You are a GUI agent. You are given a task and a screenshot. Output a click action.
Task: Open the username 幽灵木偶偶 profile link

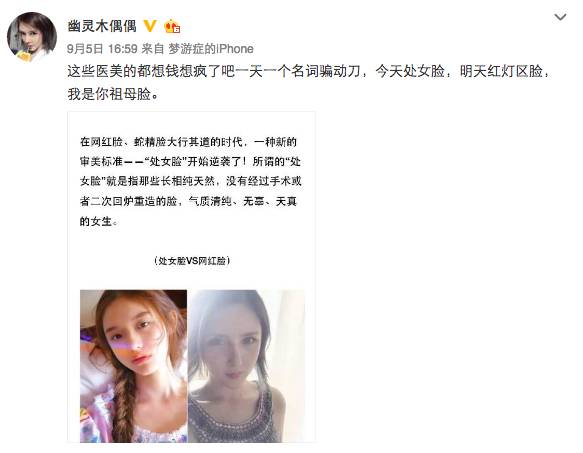point(102,26)
